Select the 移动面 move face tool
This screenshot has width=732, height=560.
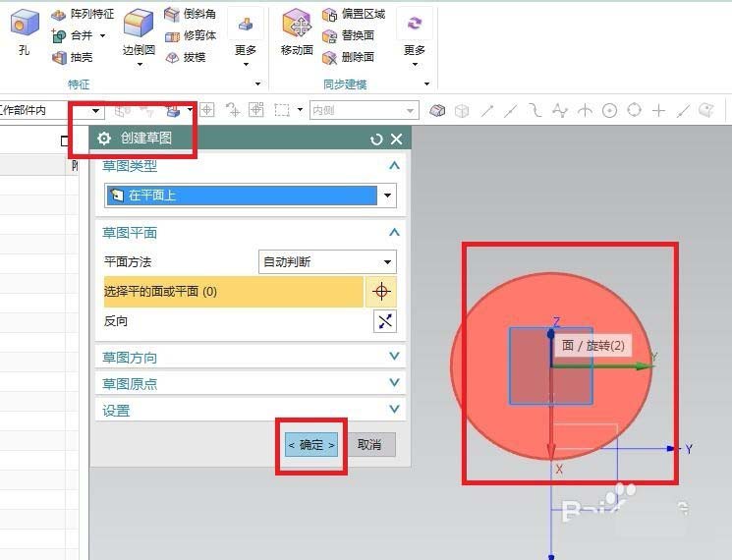[x=297, y=32]
